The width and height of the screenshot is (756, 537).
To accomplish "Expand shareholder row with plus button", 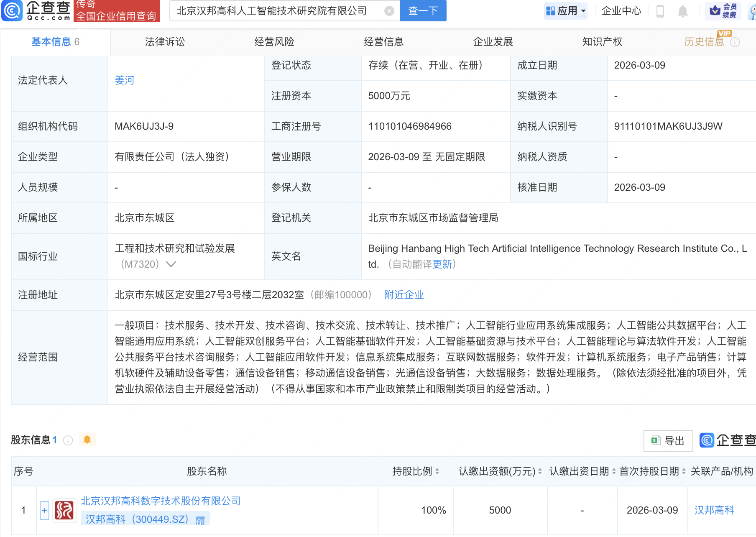I will click(x=44, y=510).
